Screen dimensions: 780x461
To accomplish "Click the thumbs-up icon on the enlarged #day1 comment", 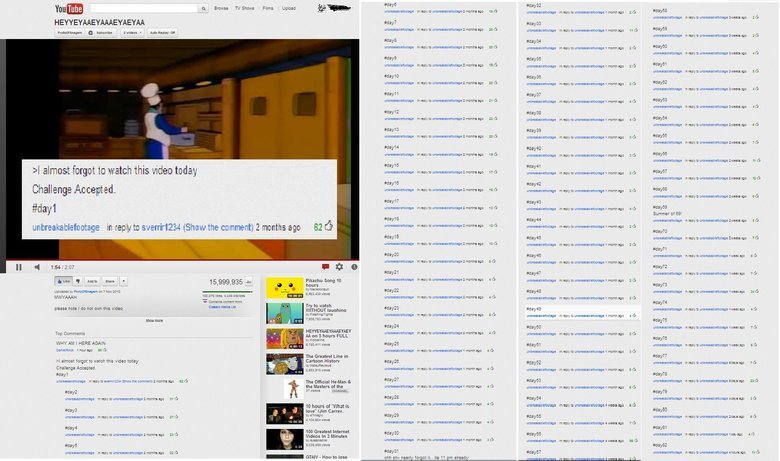I will 329,226.
